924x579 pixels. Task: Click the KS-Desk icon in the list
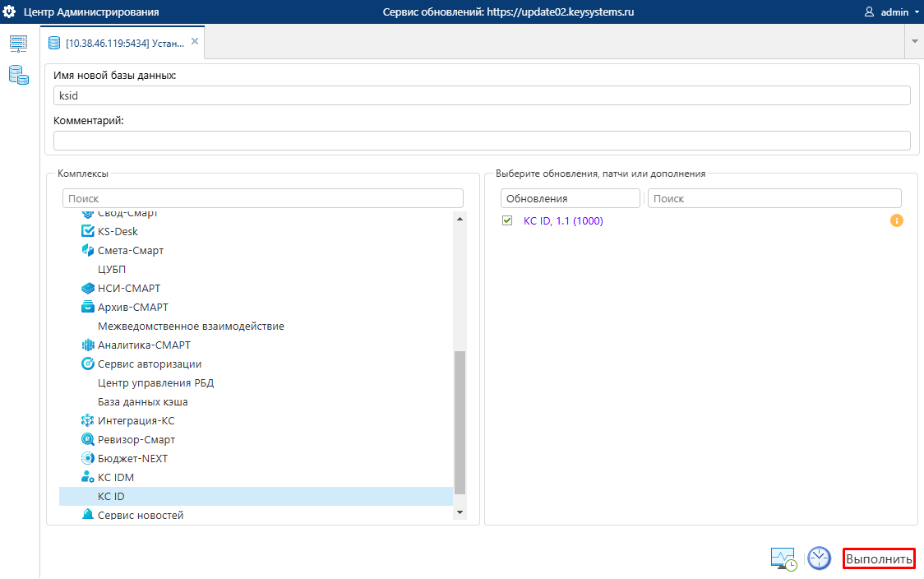tap(88, 231)
